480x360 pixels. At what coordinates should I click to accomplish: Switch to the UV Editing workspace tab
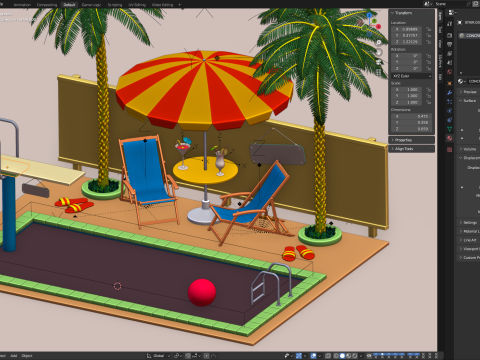point(137,5)
